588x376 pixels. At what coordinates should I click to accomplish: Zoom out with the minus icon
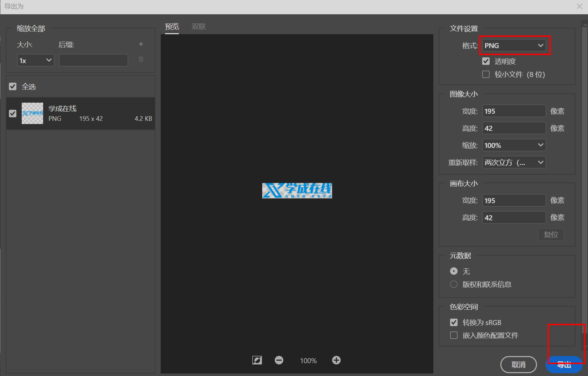pos(279,360)
